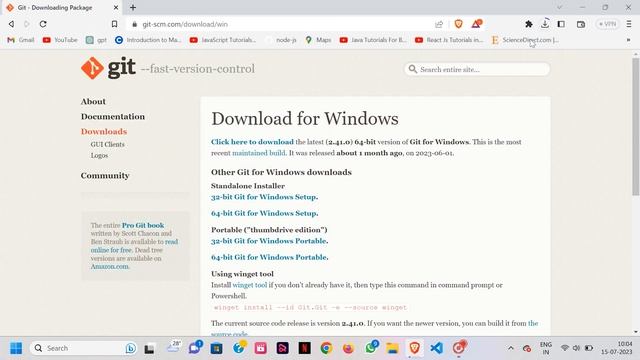Open WhatsApp from the taskbar
The image size is (640, 360).
click(x=371, y=348)
